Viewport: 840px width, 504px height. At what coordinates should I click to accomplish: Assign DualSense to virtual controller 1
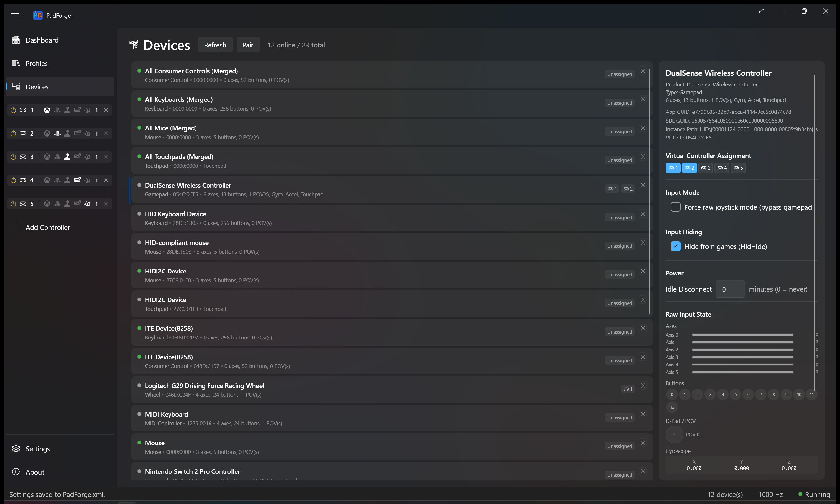673,168
